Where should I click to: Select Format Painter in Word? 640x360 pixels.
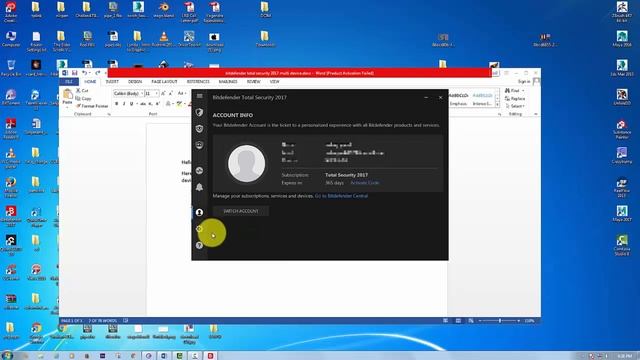click(92, 106)
